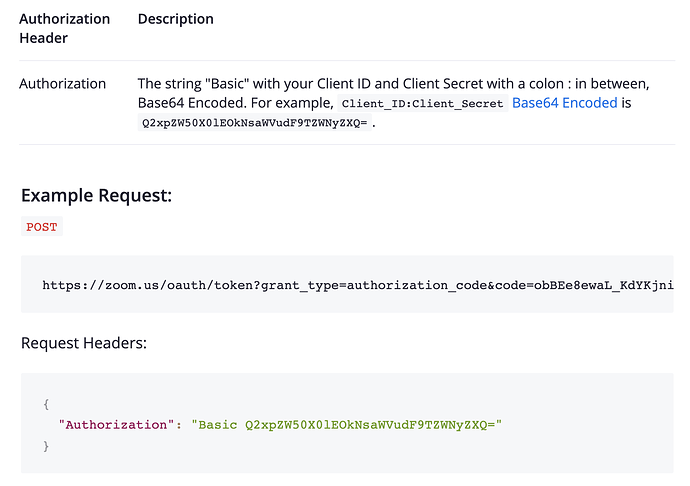Click the "Authorization" key in the JSON block

coord(114,425)
